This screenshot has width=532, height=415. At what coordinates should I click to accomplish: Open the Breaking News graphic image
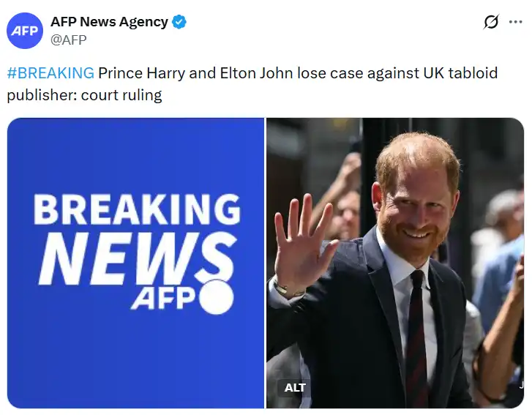135,263
